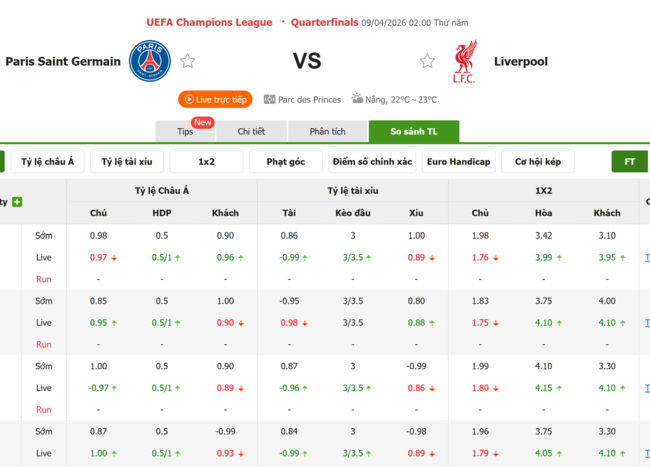Select the green FT button
The height and width of the screenshot is (467, 650).
[x=630, y=162]
